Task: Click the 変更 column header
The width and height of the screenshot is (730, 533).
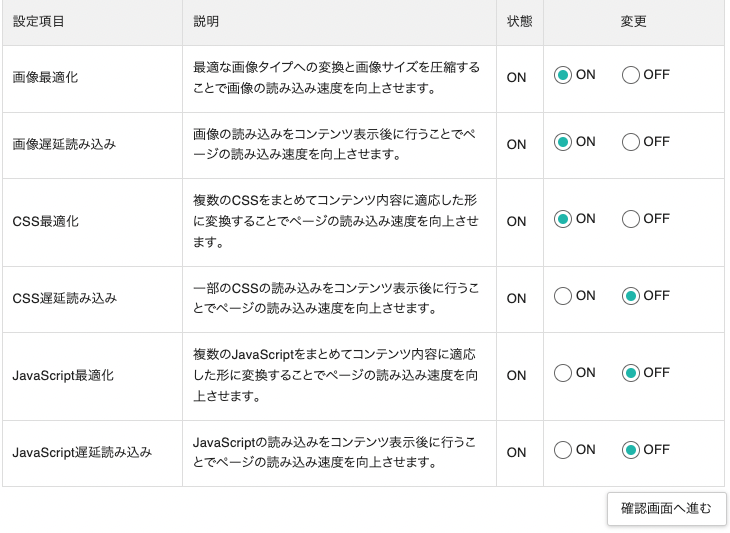Action: pos(633,21)
